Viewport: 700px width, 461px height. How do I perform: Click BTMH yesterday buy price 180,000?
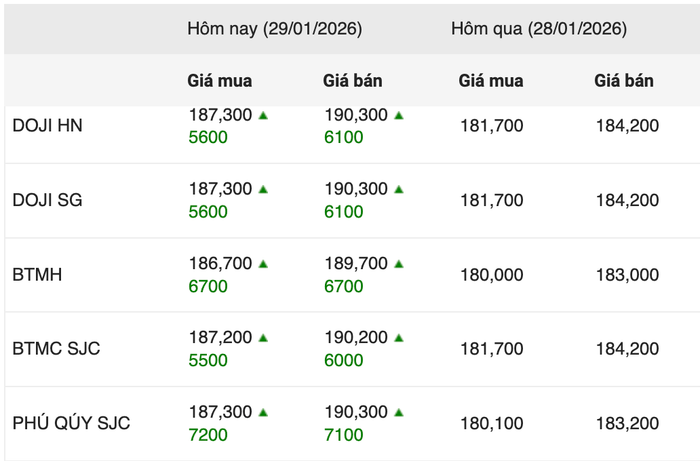[x=491, y=274]
